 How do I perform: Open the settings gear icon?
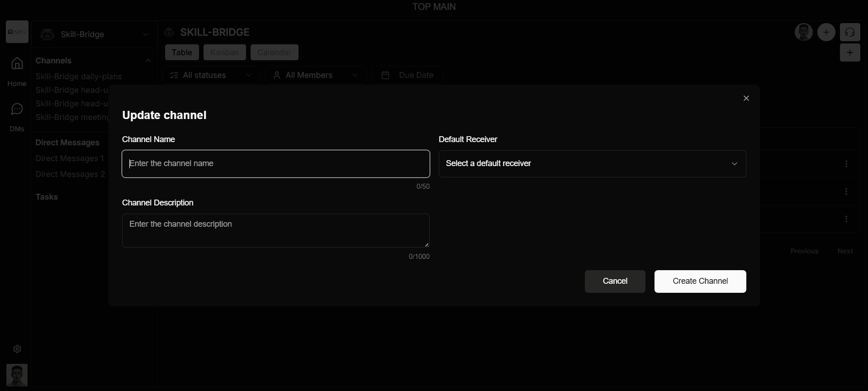(17, 349)
